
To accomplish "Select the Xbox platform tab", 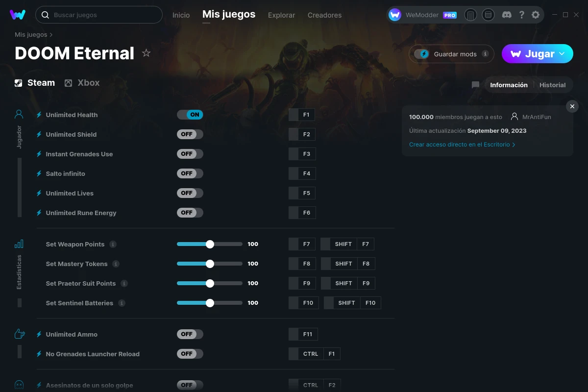I will coord(82,83).
